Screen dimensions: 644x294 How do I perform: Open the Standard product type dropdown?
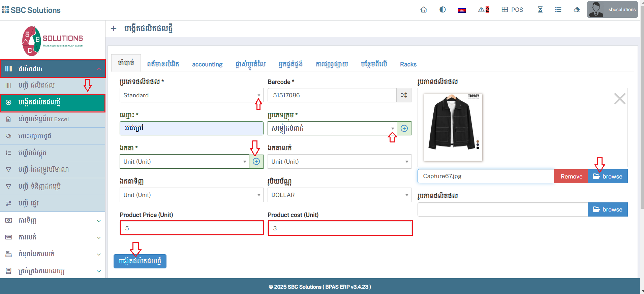[191, 95]
